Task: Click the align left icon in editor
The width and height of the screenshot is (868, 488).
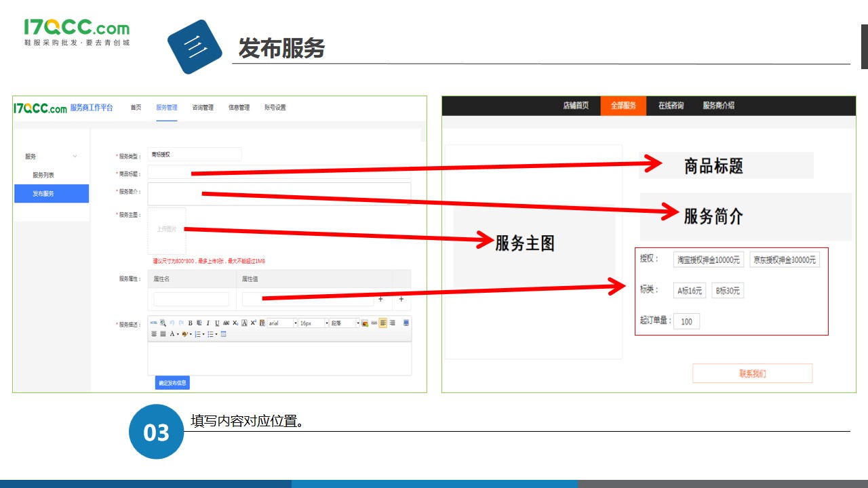Action: coord(383,323)
